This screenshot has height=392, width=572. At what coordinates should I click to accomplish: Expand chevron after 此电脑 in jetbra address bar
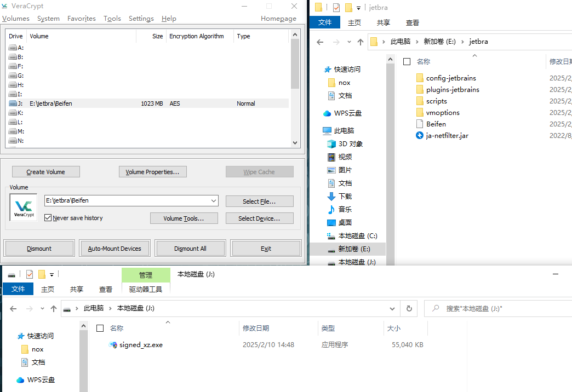pyautogui.click(x=417, y=42)
